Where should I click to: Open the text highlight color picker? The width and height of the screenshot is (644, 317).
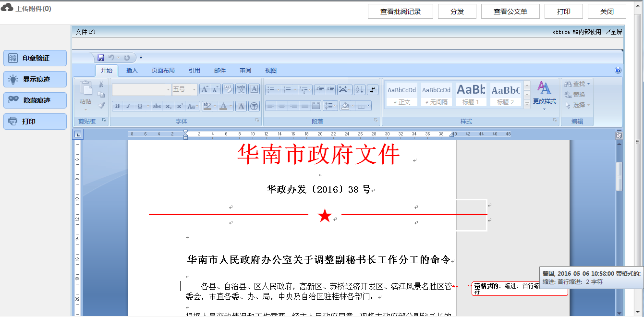pos(215,106)
